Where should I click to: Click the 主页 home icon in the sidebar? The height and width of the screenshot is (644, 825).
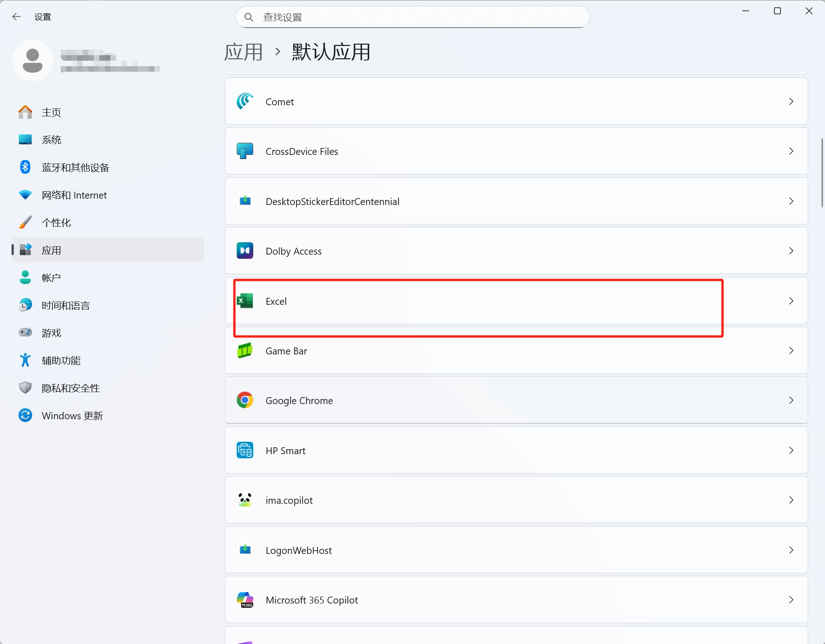coord(25,112)
